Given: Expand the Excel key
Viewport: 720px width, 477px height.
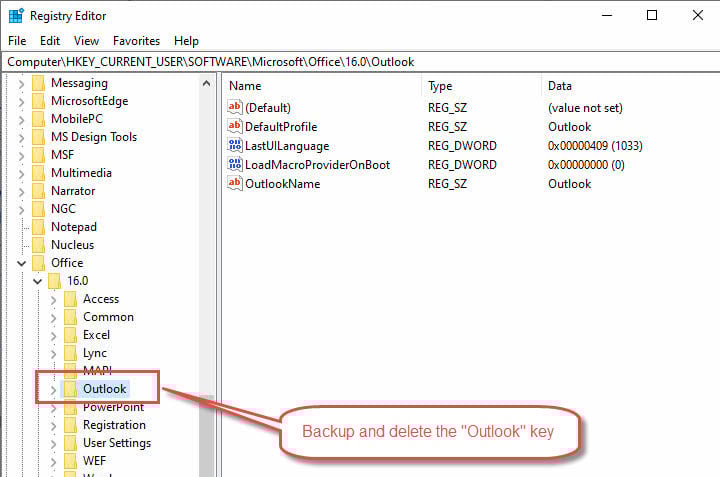Looking at the screenshot, I should click(53, 336).
